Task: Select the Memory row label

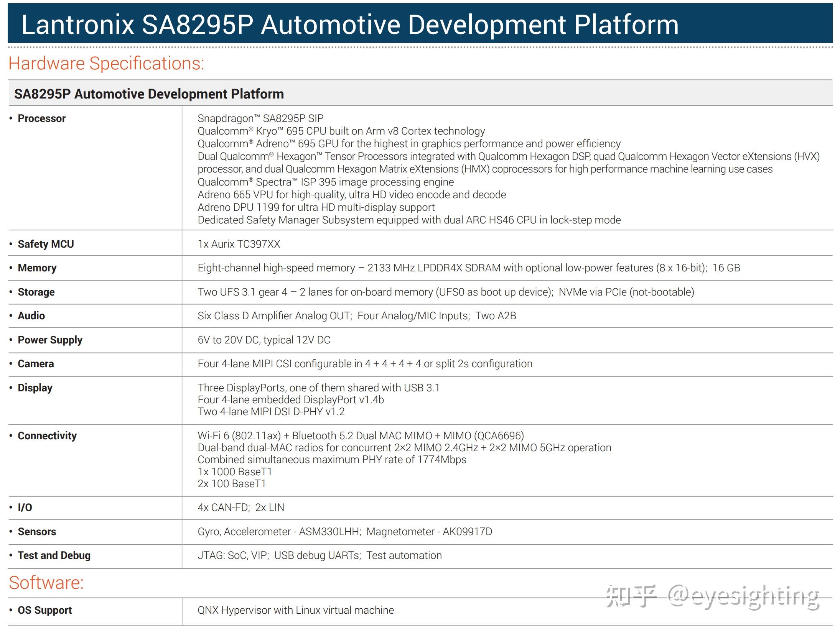Action: (x=37, y=268)
